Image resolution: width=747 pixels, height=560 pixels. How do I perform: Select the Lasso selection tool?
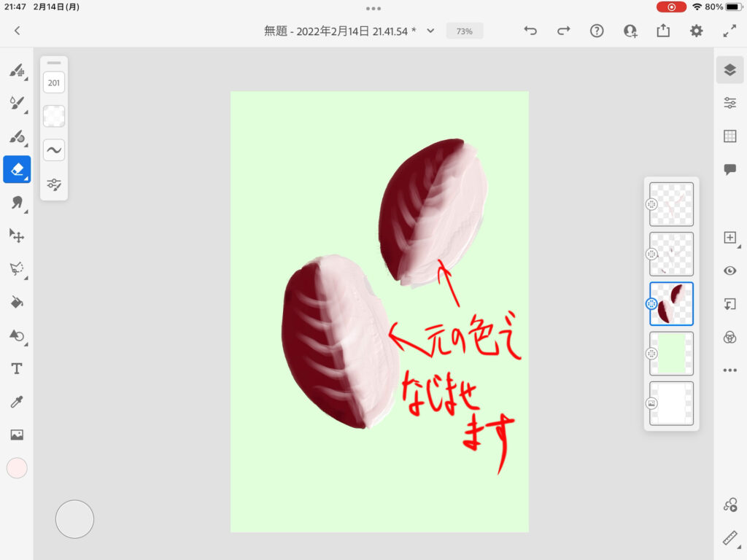tap(17, 268)
